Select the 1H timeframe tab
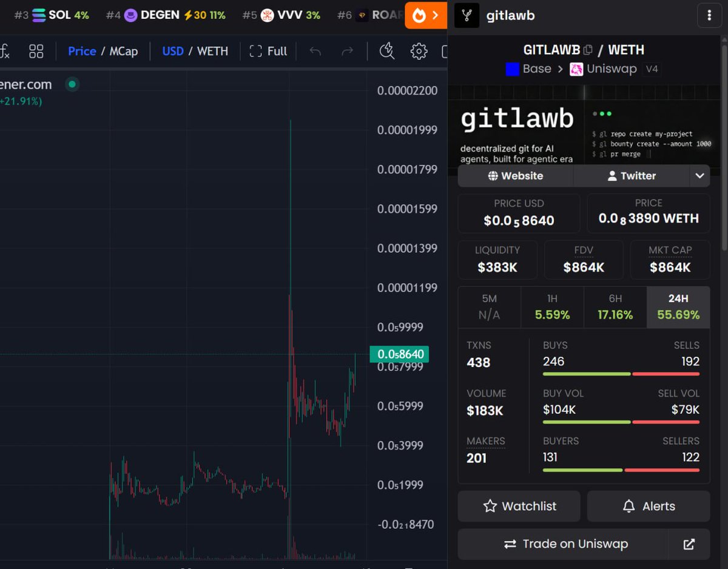Image resolution: width=728 pixels, height=569 pixels. click(553, 307)
